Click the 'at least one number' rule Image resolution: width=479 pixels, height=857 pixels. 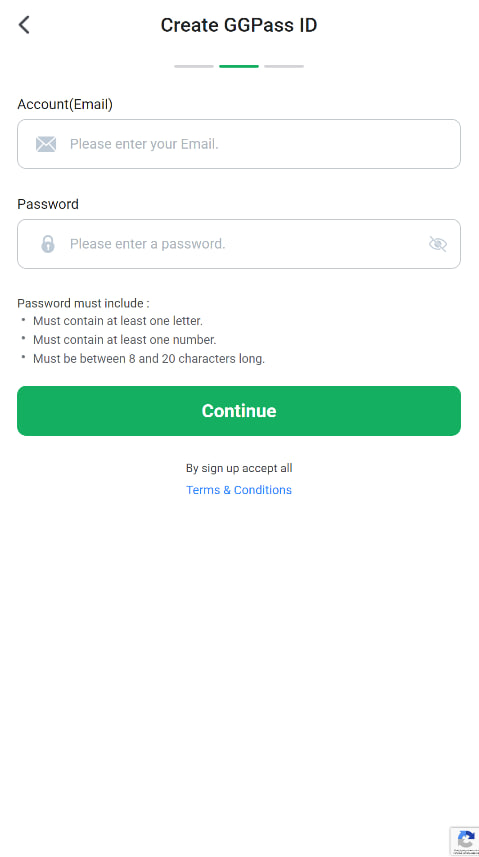click(x=125, y=340)
